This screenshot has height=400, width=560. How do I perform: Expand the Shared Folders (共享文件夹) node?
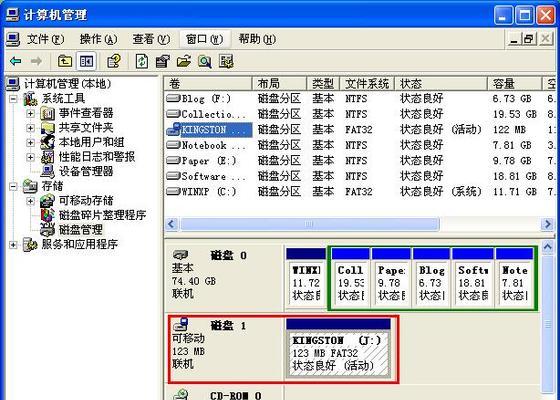(30, 128)
